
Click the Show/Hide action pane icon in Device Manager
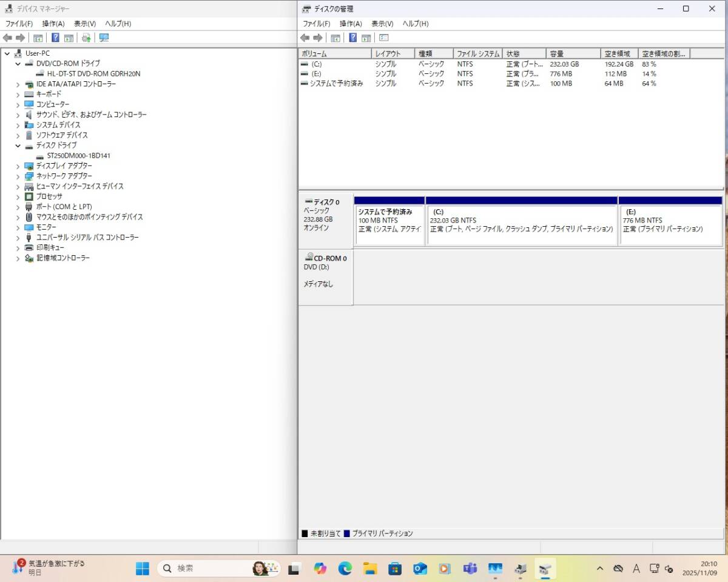(x=69, y=38)
